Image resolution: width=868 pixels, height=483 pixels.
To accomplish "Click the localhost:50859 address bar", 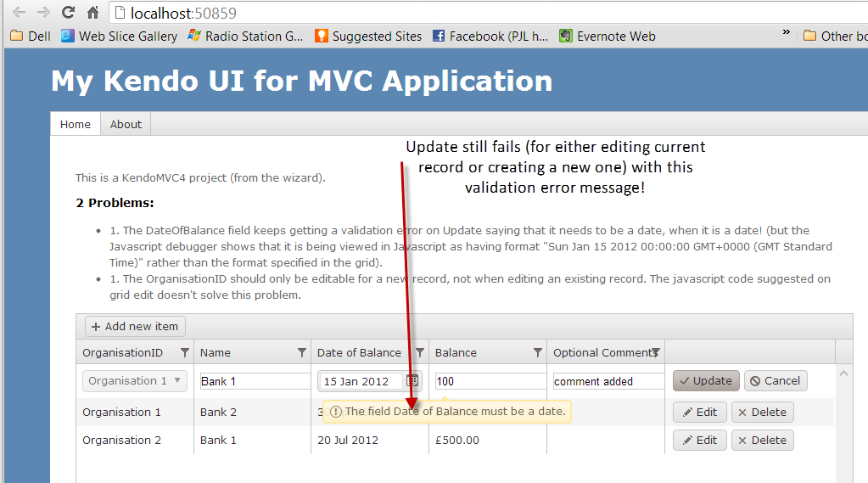I will point(487,13).
